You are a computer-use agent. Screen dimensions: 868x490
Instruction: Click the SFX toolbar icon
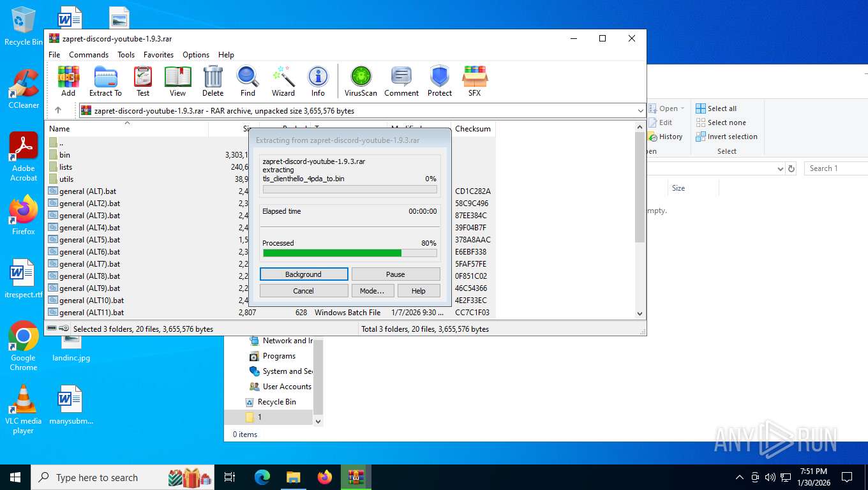click(x=474, y=81)
